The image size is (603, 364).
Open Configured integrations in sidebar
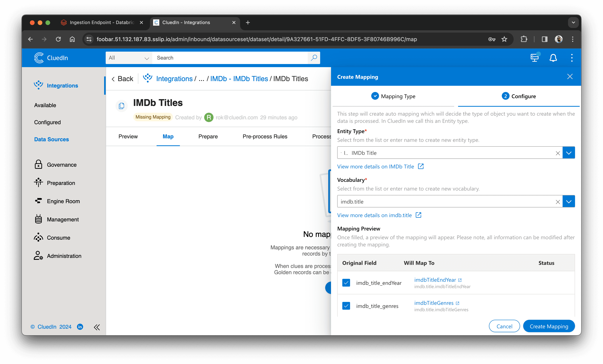pyautogui.click(x=47, y=122)
